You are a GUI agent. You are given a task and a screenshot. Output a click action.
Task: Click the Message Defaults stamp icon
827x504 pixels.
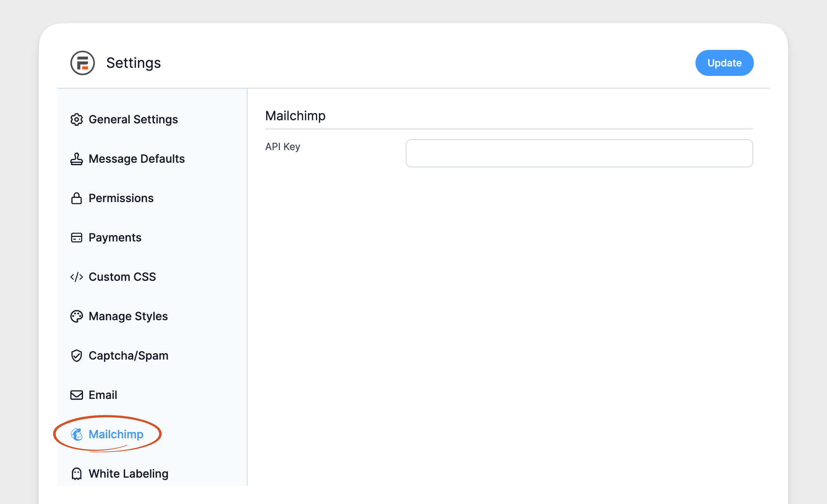pos(77,159)
